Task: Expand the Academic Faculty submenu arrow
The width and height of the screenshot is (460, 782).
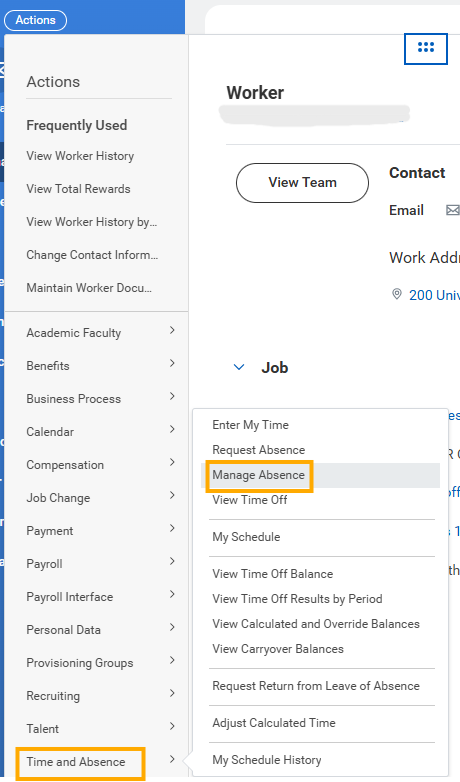Action: [172, 330]
